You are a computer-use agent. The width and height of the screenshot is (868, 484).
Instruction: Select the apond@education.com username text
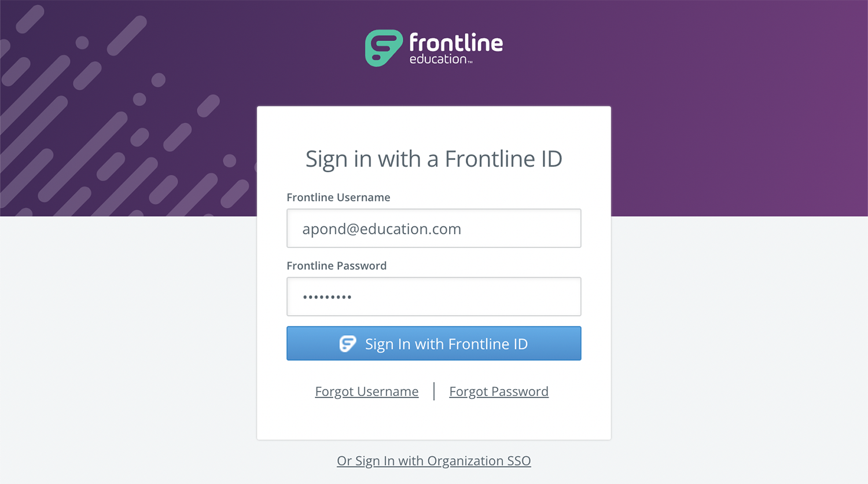point(382,229)
